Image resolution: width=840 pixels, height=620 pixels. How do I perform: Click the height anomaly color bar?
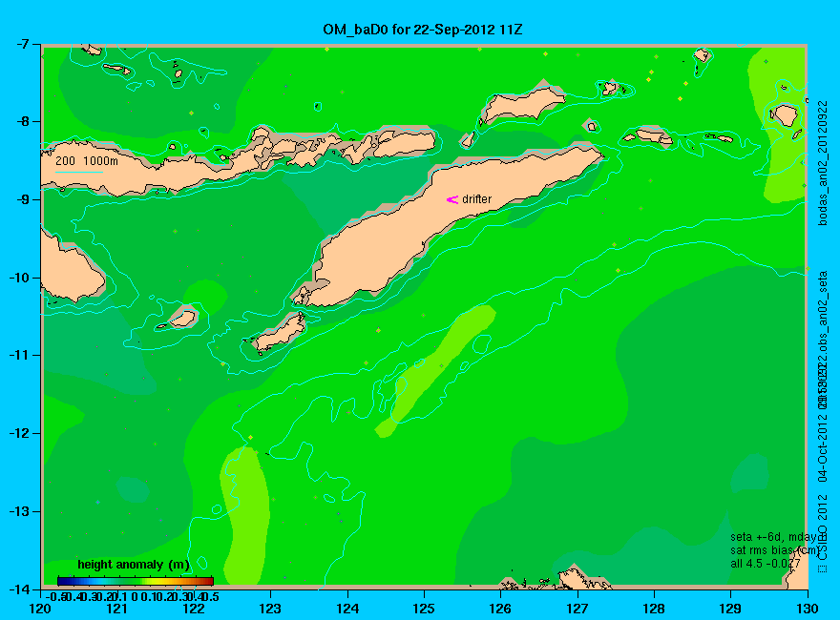coord(136,581)
